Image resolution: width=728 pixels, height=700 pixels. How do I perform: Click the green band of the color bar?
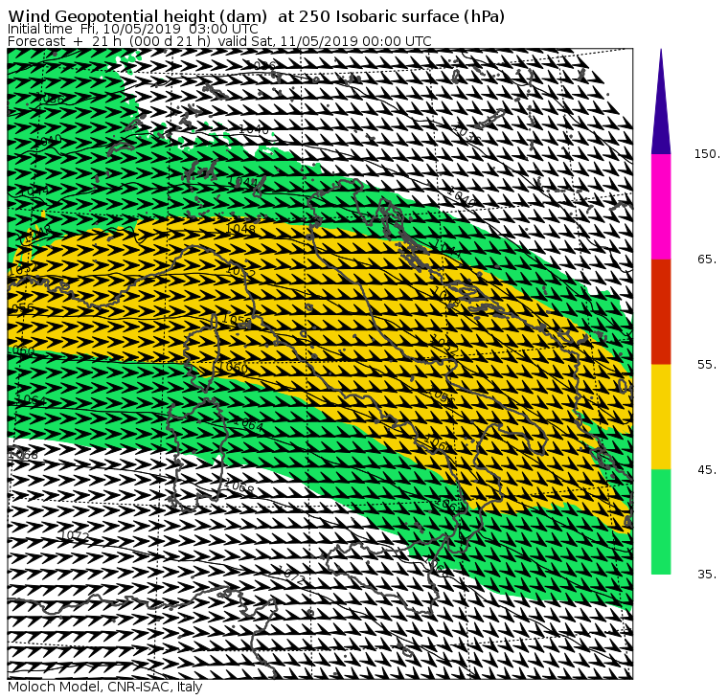(x=661, y=522)
